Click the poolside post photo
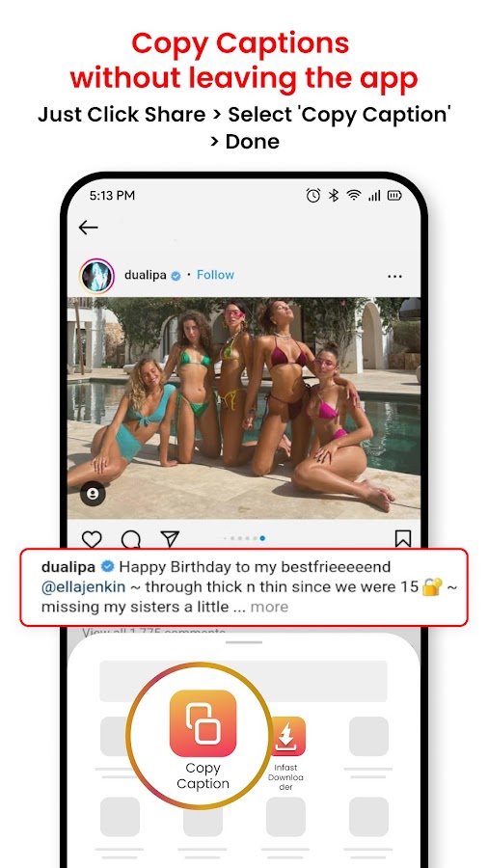The height and width of the screenshot is (868, 488). [244, 408]
